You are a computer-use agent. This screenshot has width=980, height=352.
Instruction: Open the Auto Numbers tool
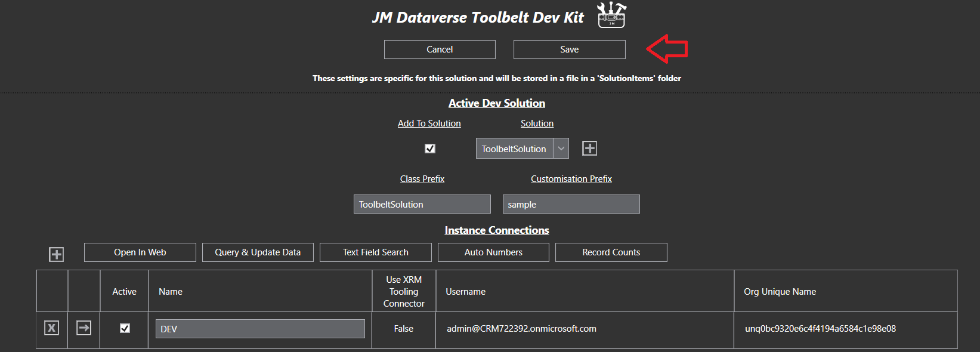pos(493,252)
